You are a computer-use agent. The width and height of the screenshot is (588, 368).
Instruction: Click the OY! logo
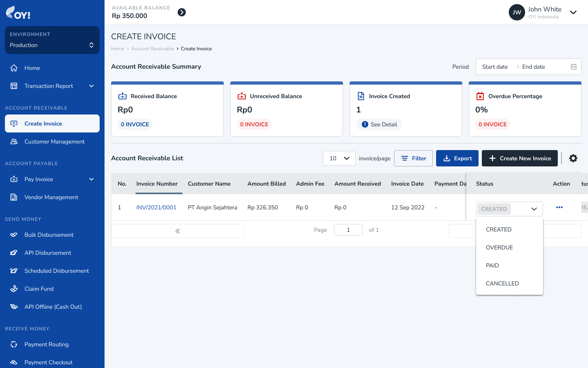tap(18, 13)
